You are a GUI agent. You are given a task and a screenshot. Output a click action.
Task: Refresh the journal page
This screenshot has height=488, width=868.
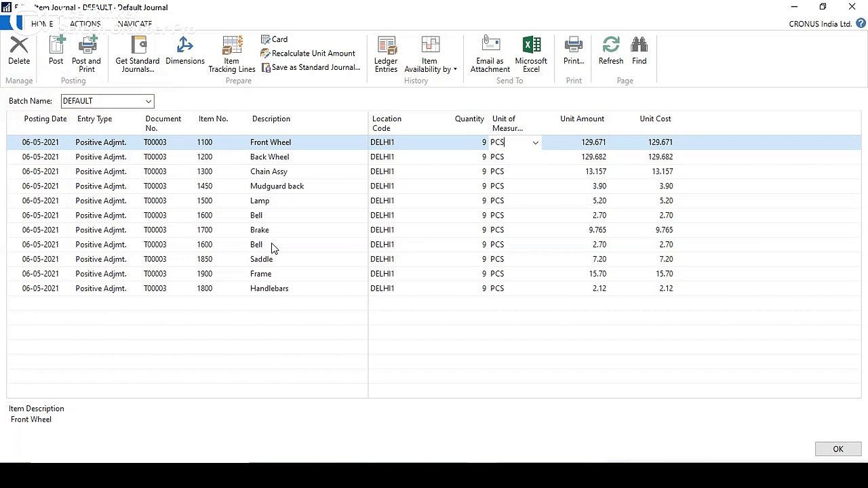611,51
